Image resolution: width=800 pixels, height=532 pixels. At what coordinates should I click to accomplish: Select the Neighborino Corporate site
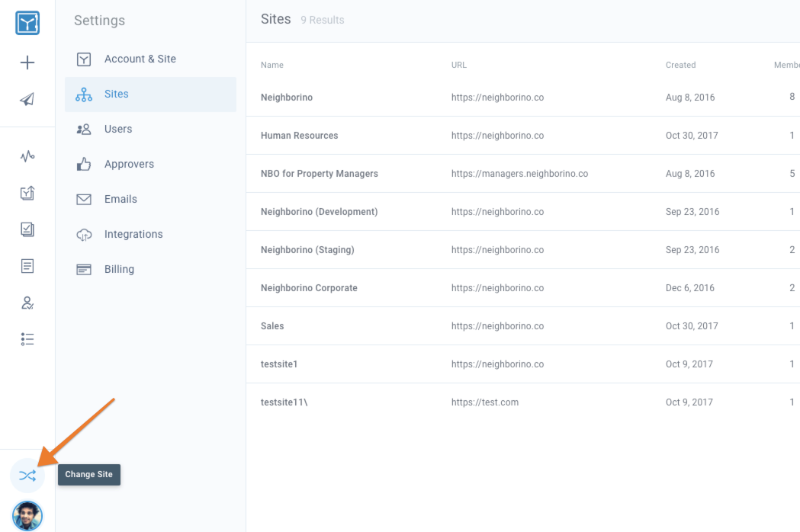click(523, 288)
